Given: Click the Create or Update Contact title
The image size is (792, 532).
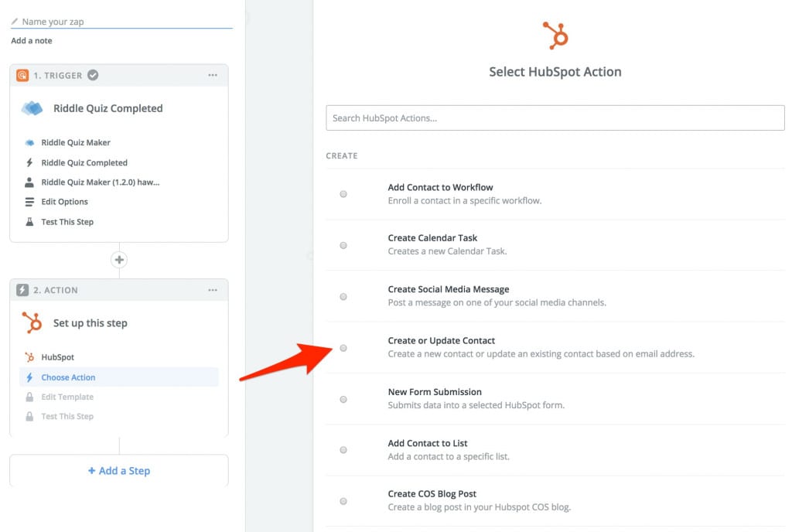Looking at the screenshot, I should click(x=441, y=341).
